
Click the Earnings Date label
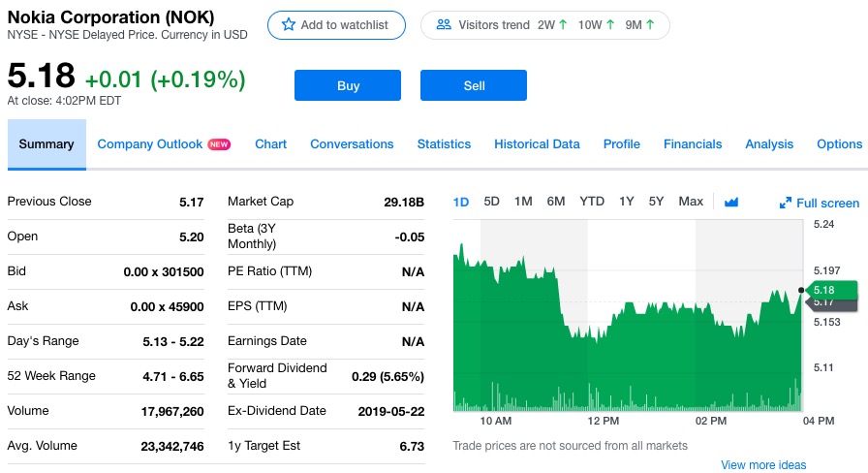pyautogui.click(x=266, y=341)
